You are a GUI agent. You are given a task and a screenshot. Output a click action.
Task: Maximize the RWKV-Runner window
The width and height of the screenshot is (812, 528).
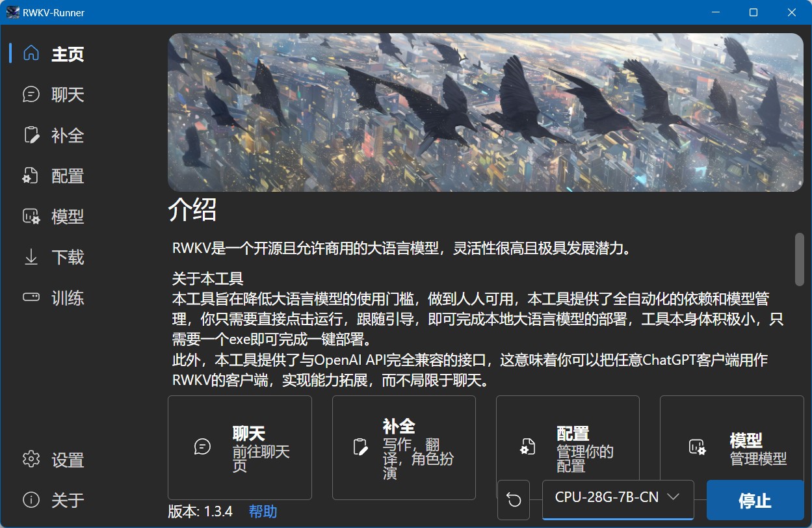[753, 12]
